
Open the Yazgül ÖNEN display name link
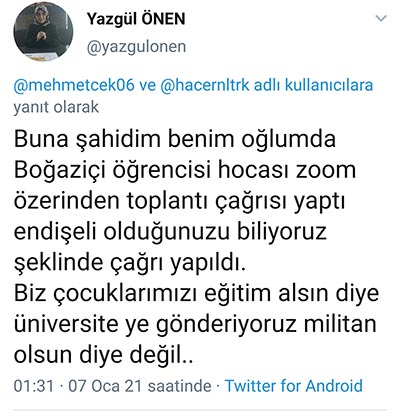136,19
